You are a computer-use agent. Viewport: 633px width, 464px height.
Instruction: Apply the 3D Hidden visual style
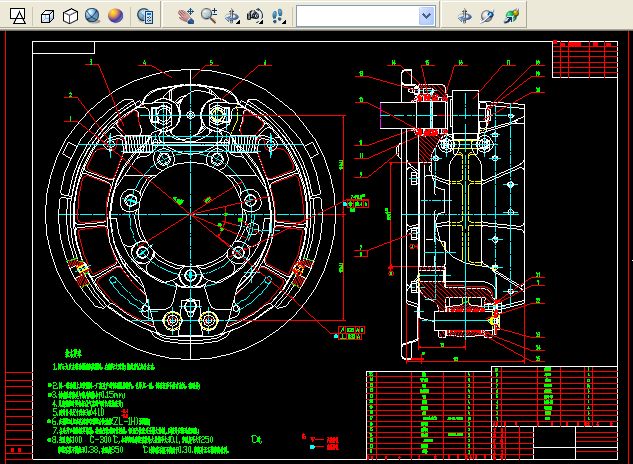70,16
